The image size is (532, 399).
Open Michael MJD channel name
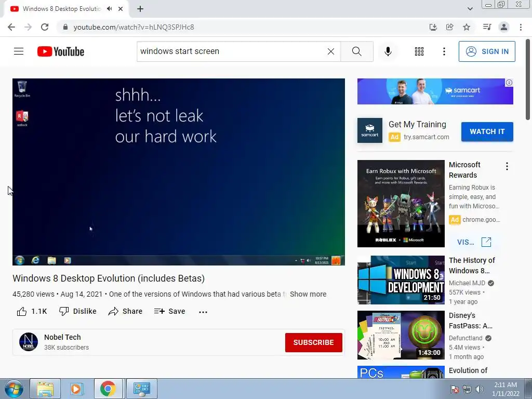(467, 283)
